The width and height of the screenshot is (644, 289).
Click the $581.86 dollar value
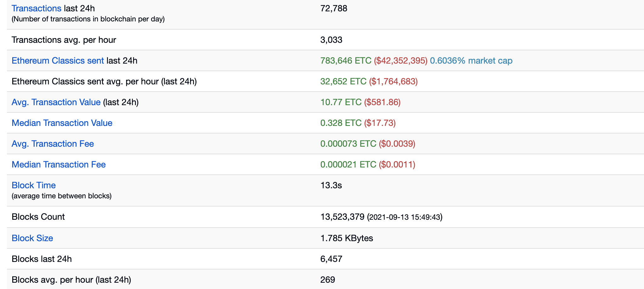pyautogui.click(x=382, y=102)
